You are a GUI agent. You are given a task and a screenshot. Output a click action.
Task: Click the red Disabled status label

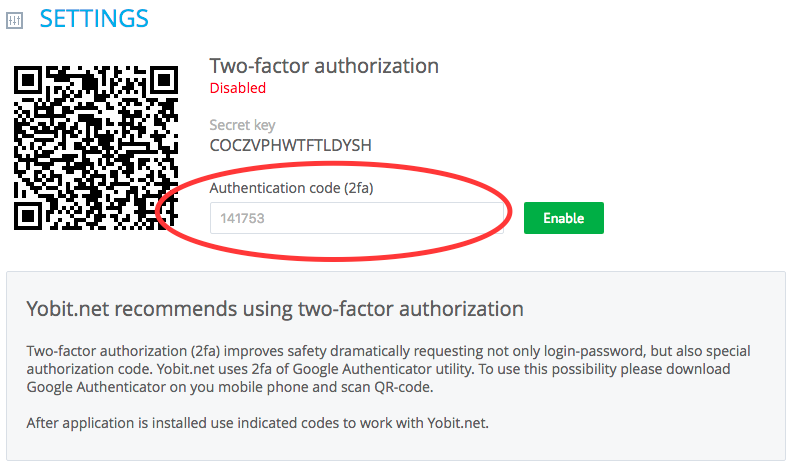tap(238, 88)
